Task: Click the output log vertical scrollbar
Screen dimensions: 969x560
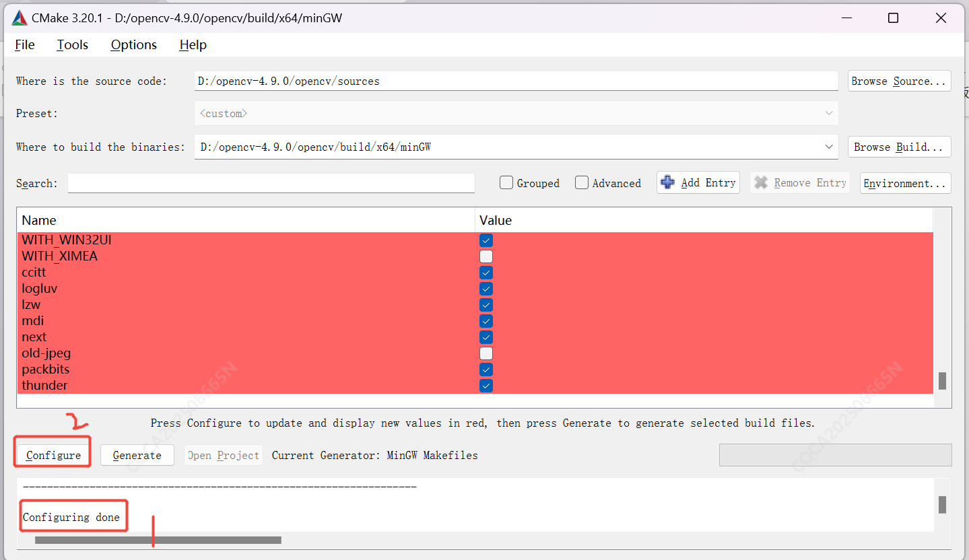Action: point(943,505)
